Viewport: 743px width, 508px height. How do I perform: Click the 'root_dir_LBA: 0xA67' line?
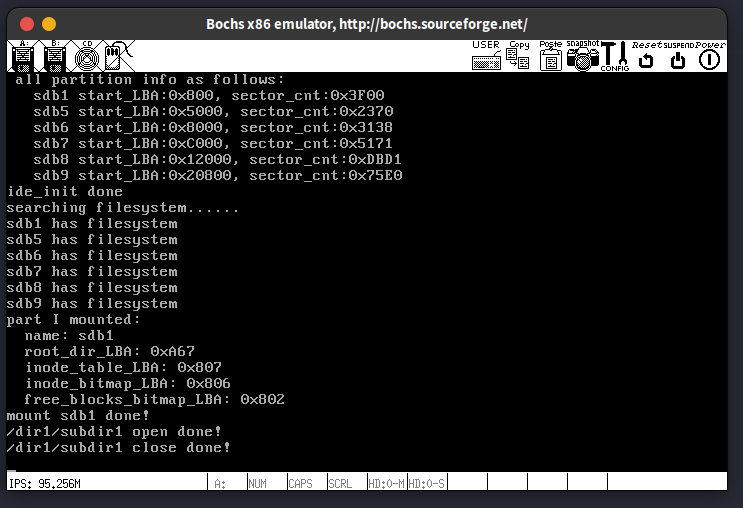[x=109, y=352]
